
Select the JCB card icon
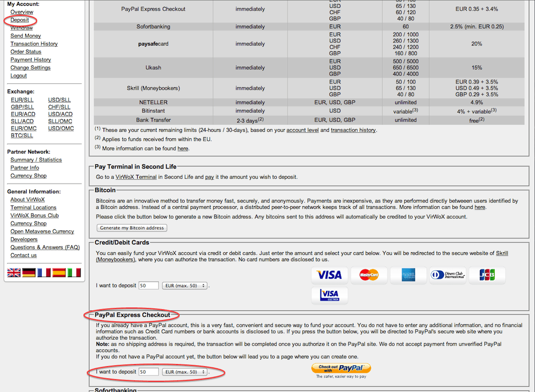pos(487,275)
